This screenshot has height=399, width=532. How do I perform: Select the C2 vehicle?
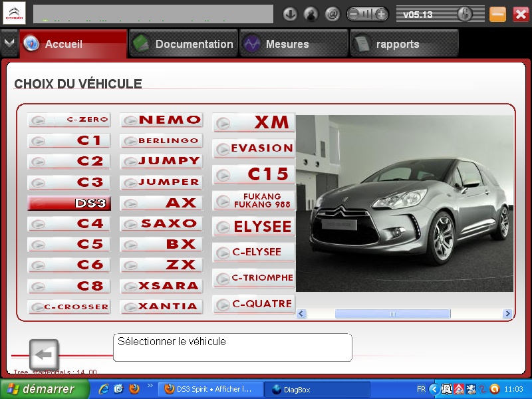(x=69, y=161)
